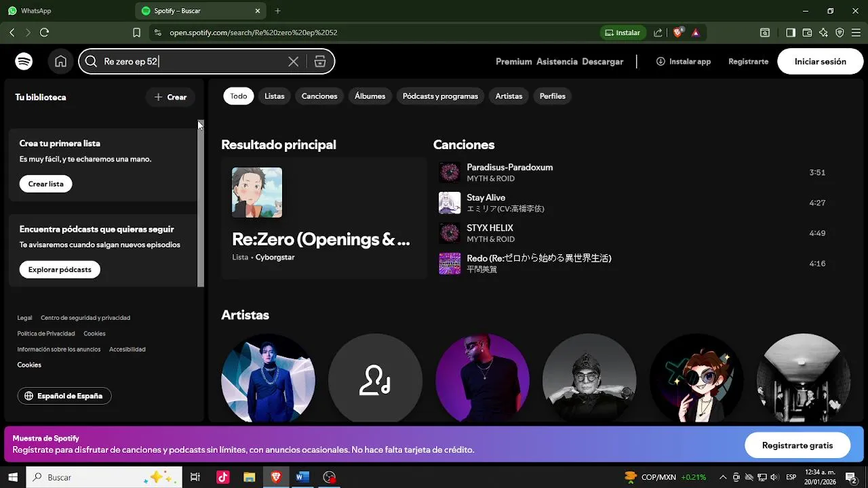
Task: Open the Legal footer link
Action: point(24,318)
